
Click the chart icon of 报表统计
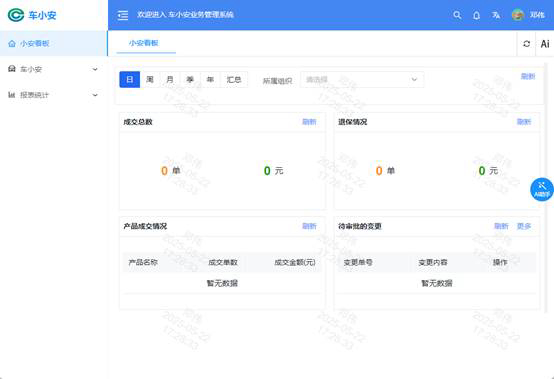pyautogui.click(x=12, y=95)
